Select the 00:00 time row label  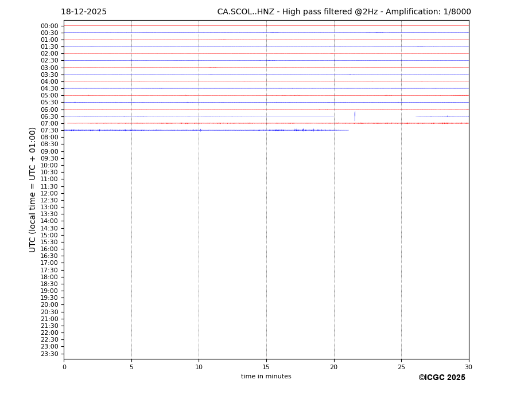click(49, 26)
